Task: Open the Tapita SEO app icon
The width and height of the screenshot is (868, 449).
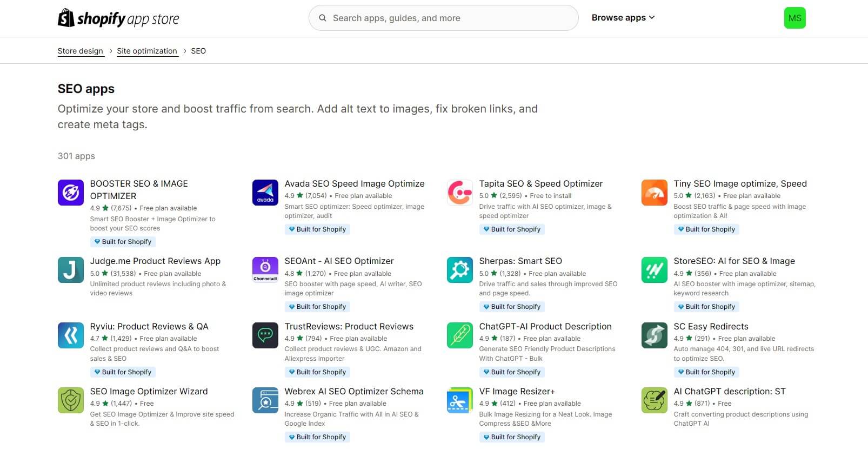Action: click(x=460, y=193)
